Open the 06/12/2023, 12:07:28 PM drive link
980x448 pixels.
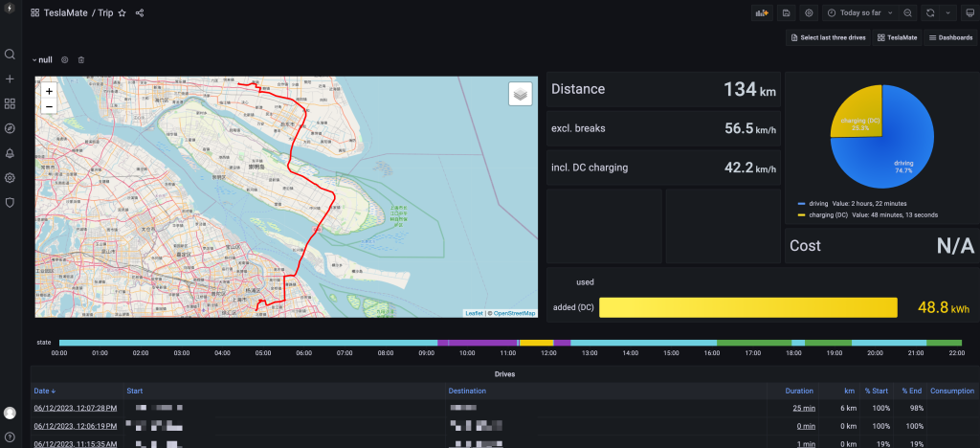click(76, 408)
